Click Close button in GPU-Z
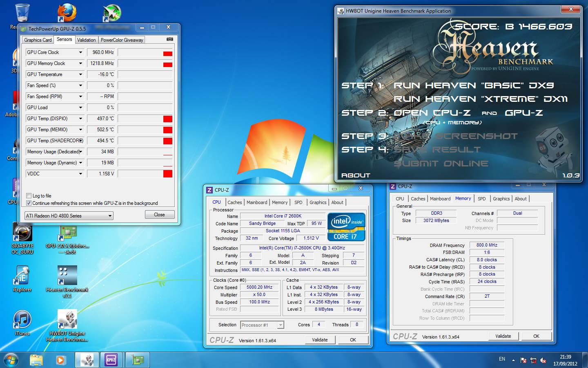Image resolution: width=588 pixels, height=368 pixels. (159, 215)
